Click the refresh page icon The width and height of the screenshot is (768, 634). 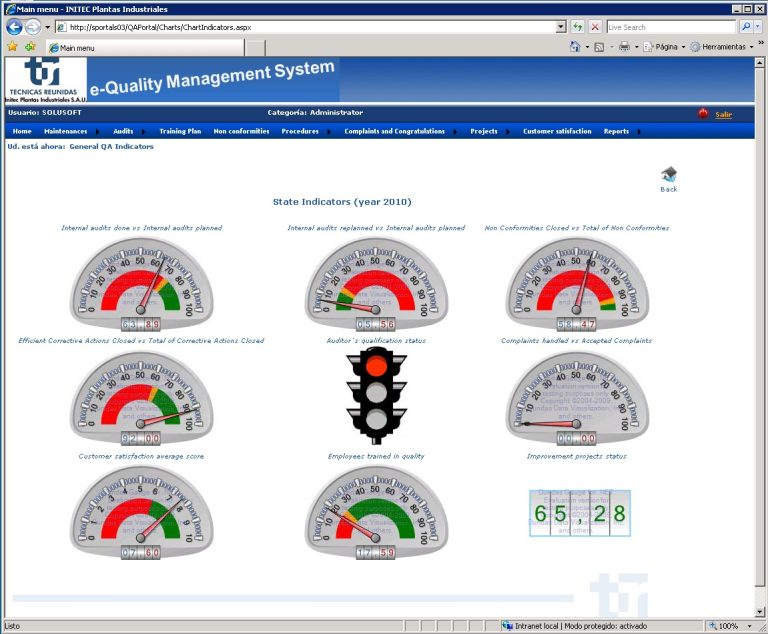point(577,27)
